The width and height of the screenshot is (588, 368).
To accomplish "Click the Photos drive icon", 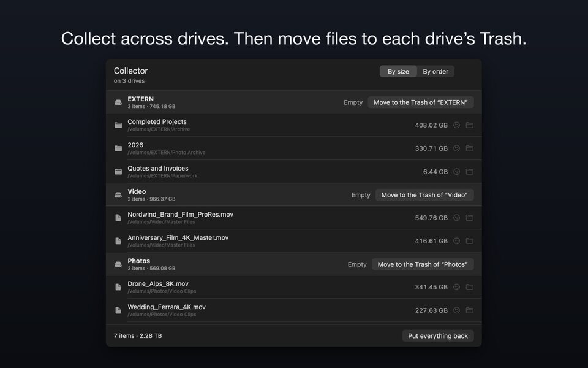I will [x=118, y=264].
